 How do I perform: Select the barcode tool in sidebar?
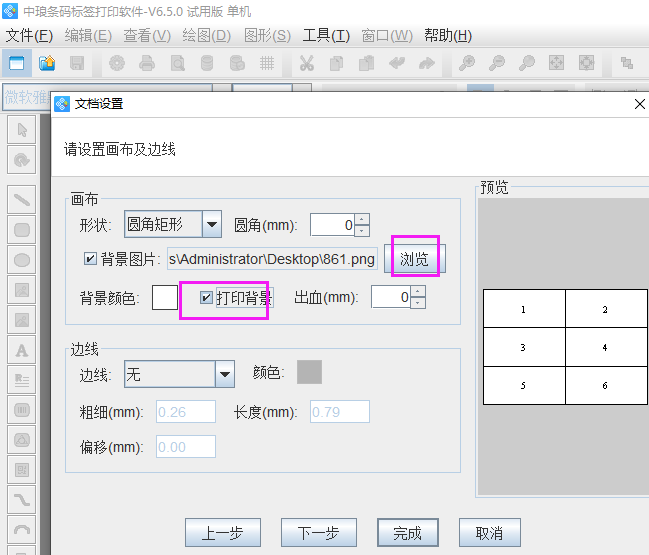(22, 410)
